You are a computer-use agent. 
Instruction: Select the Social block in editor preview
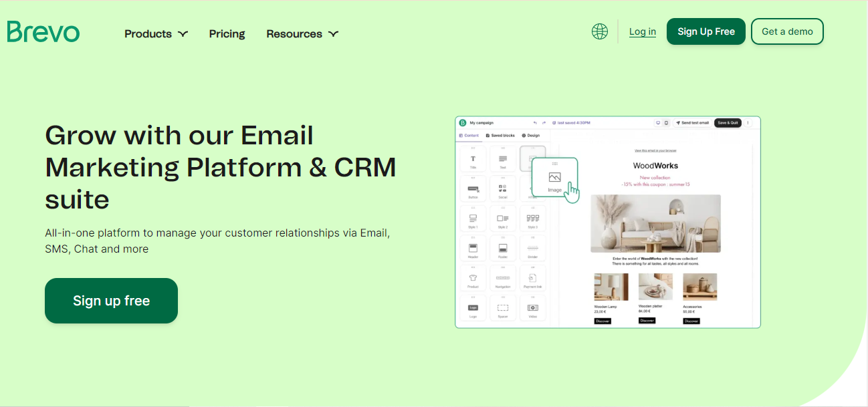[503, 190]
